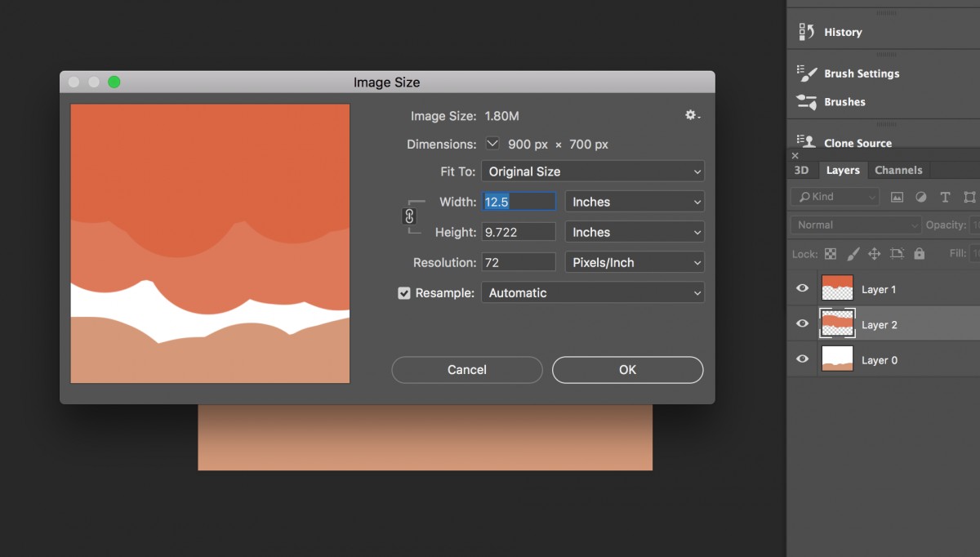Image resolution: width=980 pixels, height=557 pixels.
Task: Click the lock position icon
Action: pos(874,253)
